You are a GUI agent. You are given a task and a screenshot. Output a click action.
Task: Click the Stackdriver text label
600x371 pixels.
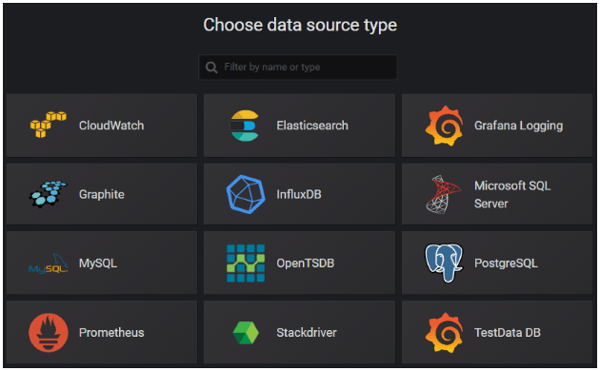pos(307,332)
